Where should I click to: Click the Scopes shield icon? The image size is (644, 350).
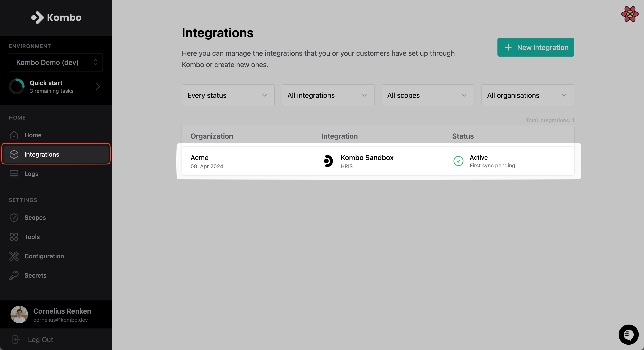point(14,217)
